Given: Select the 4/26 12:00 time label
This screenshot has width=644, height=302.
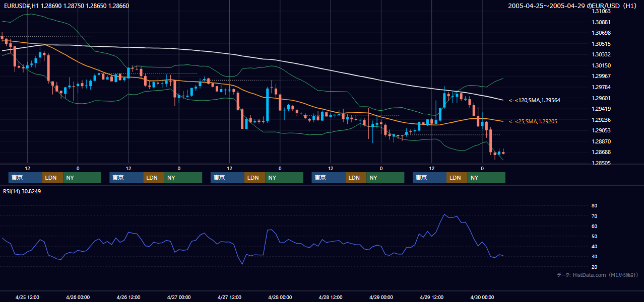Looking at the screenshot, I should [128, 297].
